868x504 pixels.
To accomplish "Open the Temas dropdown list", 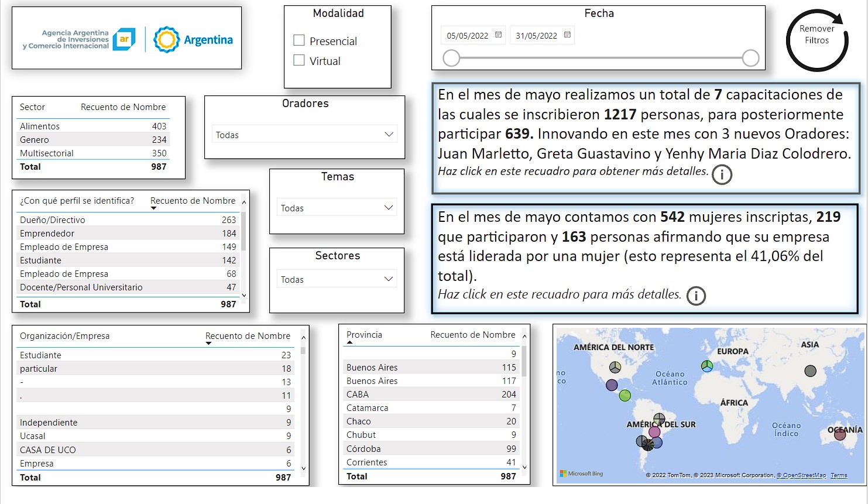I will (x=388, y=208).
